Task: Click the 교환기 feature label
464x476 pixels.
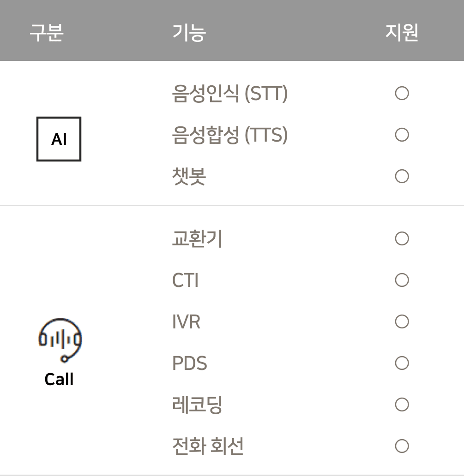Action: tap(197, 238)
